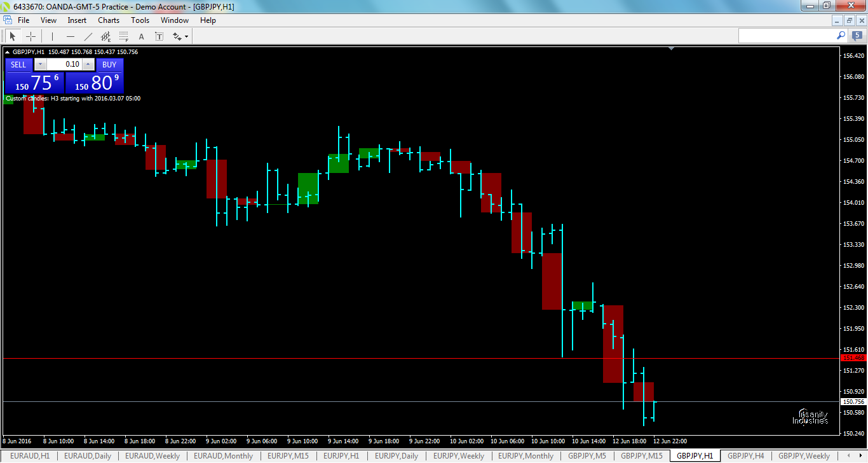Minimize the inner chart window
The width and height of the screenshot is (868, 463).
(837, 20)
